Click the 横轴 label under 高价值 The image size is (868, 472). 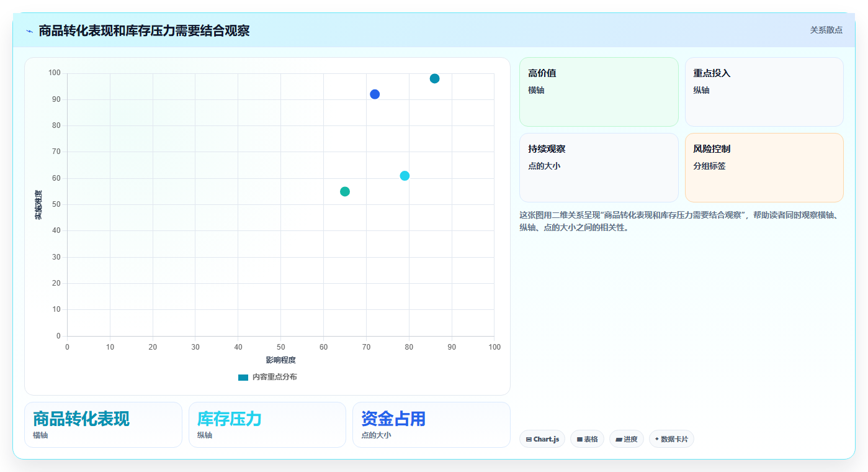point(536,91)
